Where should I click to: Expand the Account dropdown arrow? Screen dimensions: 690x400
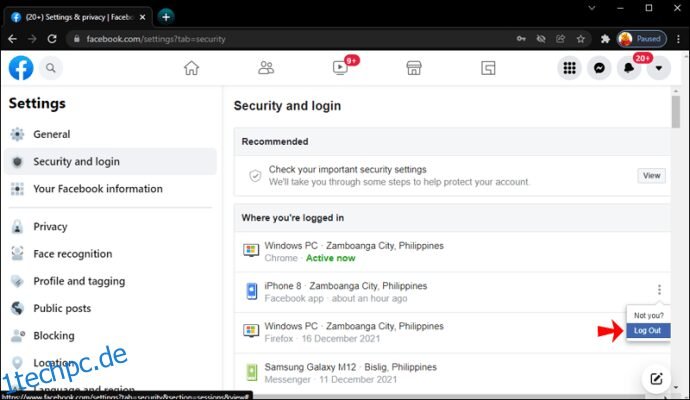click(x=658, y=68)
